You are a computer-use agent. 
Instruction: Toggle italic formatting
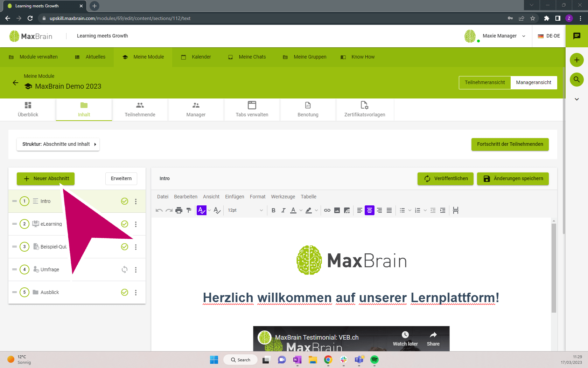click(283, 210)
